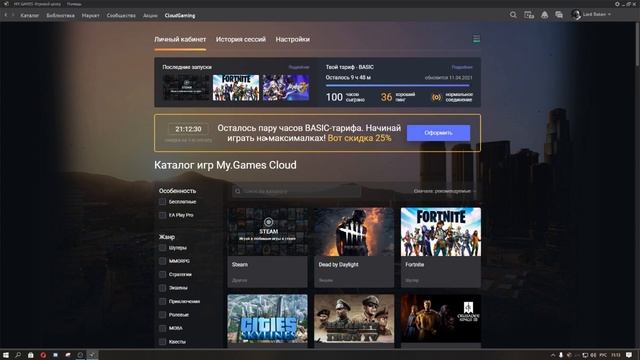Check the MOBA genre checkbox
This screenshot has width=640, height=360.
pos(162,328)
